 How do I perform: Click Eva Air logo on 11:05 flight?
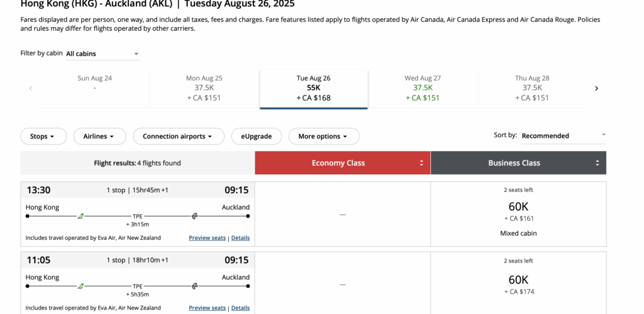80,286
